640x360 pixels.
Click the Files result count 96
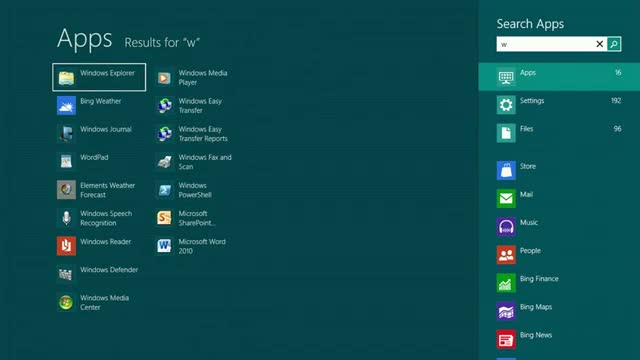[617, 129]
